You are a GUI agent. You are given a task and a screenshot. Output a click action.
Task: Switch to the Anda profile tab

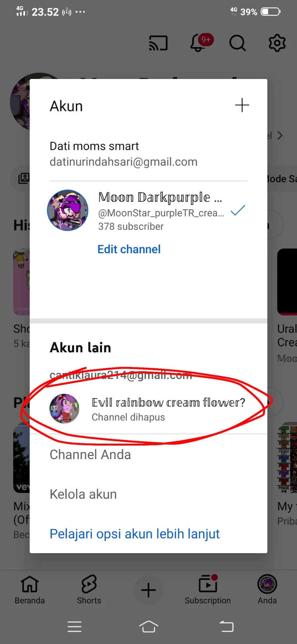coord(267,590)
